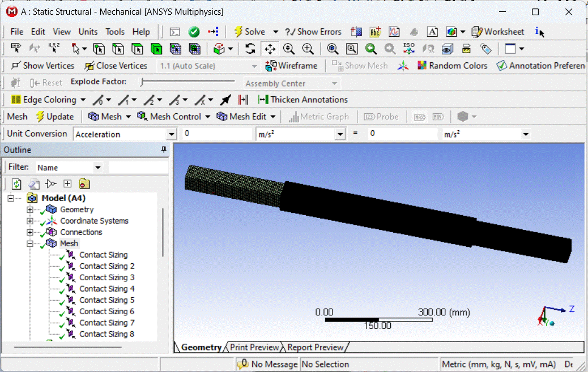
Task: Open the Ruler toggle icon
Action: click(x=466, y=49)
